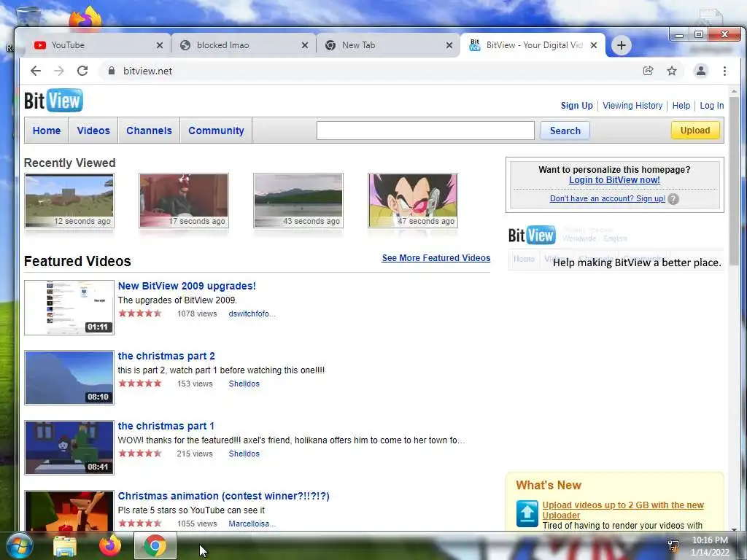The height and width of the screenshot is (560, 747).
Task: Click the browser forward arrow
Action: point(58,71)
